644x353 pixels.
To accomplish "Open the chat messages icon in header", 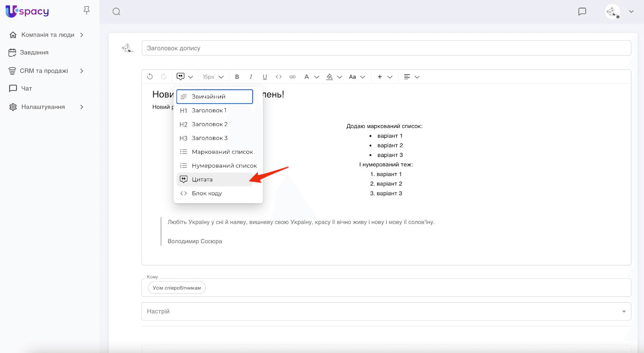I will [582, 12].
